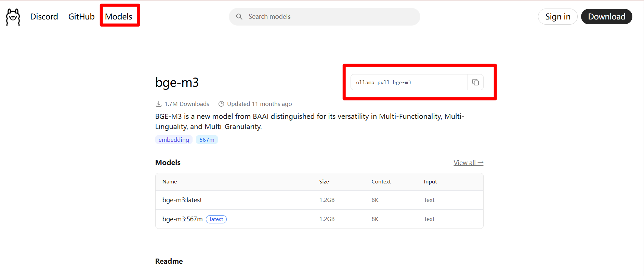Click the 1.7M Downloads text
The height and width of the screenshot is (276, 644).
click(187, 104)
